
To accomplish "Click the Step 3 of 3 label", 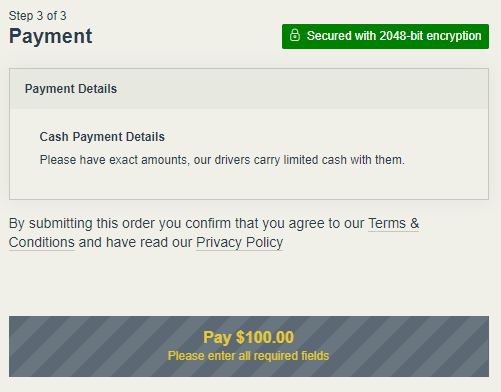I will click(x=37, y=16).
